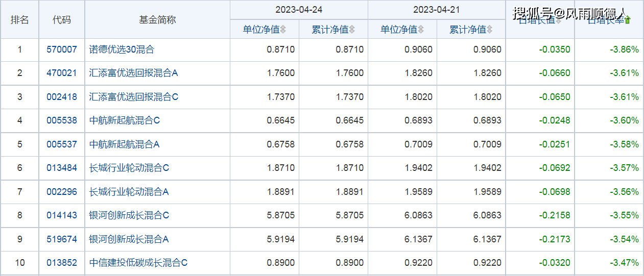This screenshot has width=644, height=276.
Task: Click the -0.2158 daily growth value
Action: click(x=555, y=215)
